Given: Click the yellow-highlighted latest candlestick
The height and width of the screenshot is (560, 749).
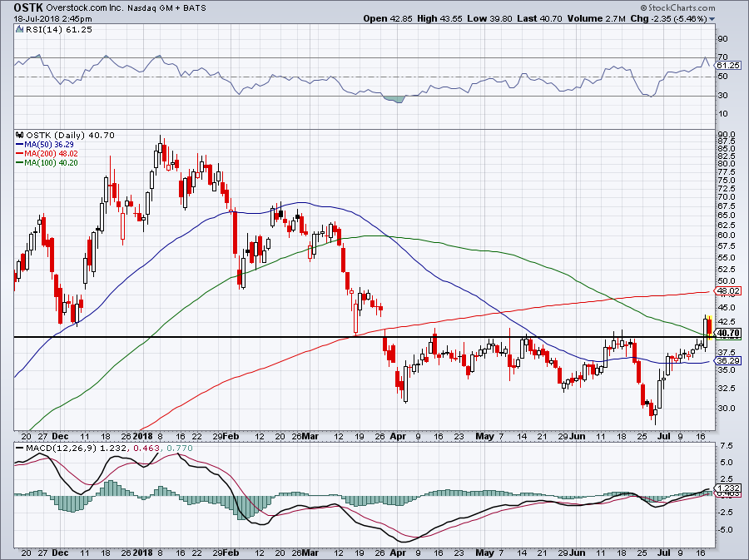Looking at the screenshot, I should [711, 328].
